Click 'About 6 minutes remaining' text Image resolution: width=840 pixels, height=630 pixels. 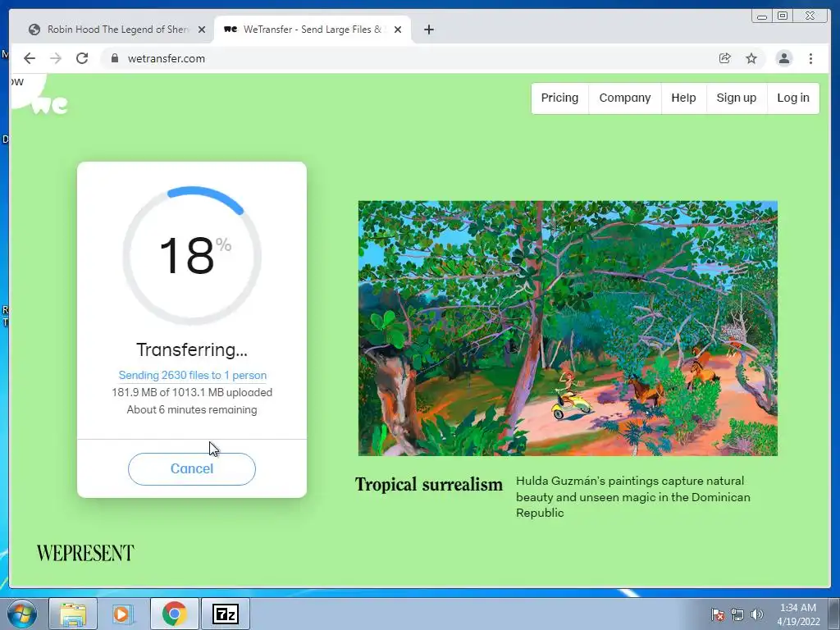coord(192,410)
